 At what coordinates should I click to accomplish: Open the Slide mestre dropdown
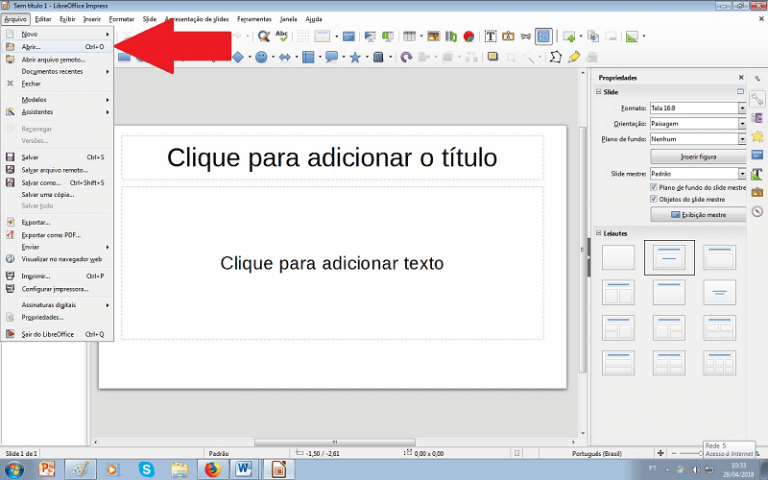point(742,173)
